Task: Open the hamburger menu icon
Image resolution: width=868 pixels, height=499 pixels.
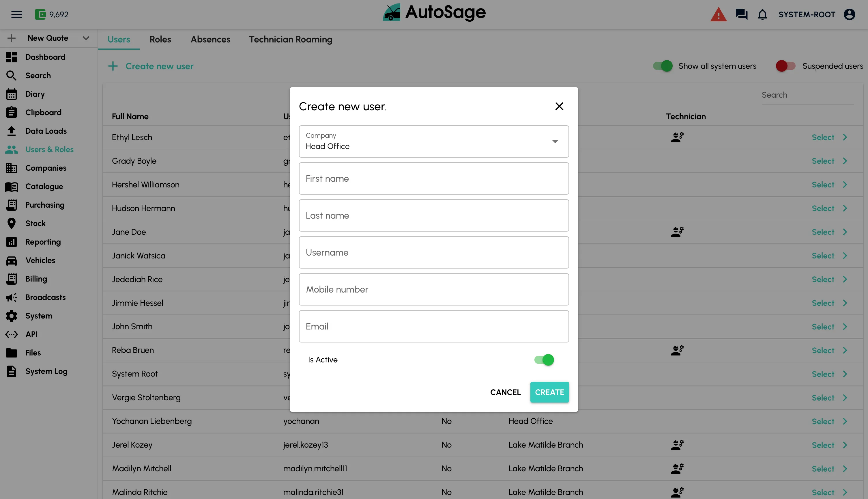Action: coord(16,14)
